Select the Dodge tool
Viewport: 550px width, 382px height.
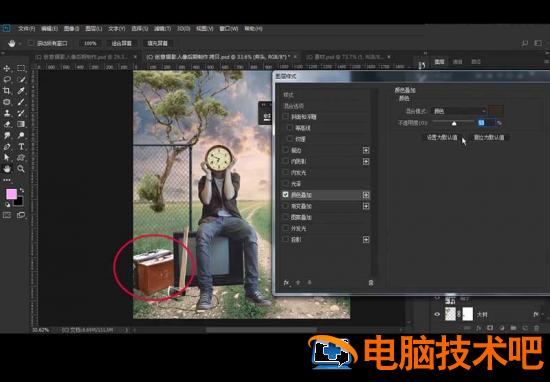coord(21,135)
